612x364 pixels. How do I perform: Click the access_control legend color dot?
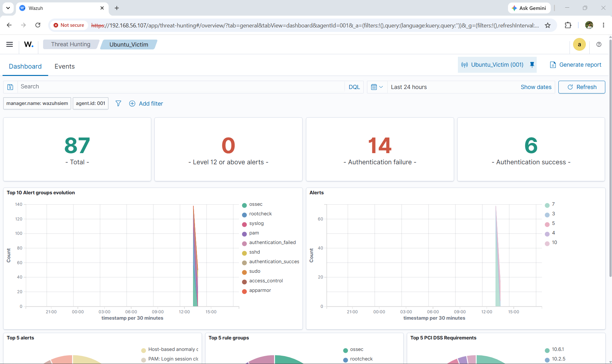[244, 282]
